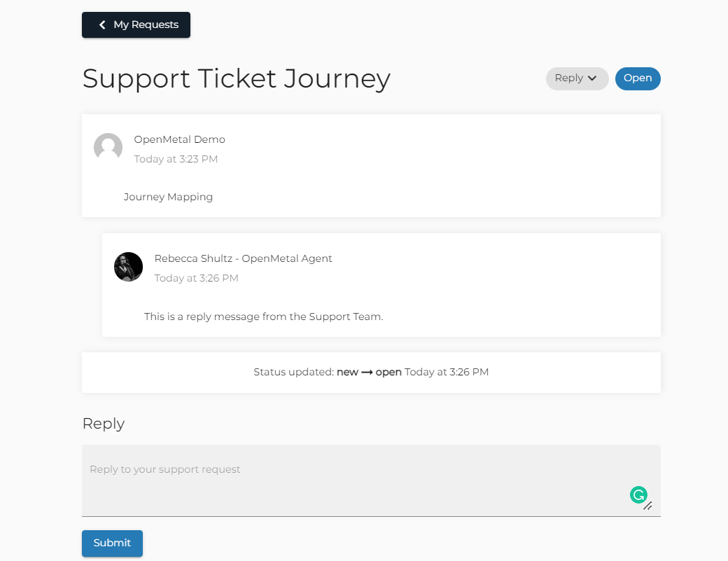This screenshot has width=728, height=561.
Task: Click the OpenMetal Demo user avatar
Action: click(108, 147)
